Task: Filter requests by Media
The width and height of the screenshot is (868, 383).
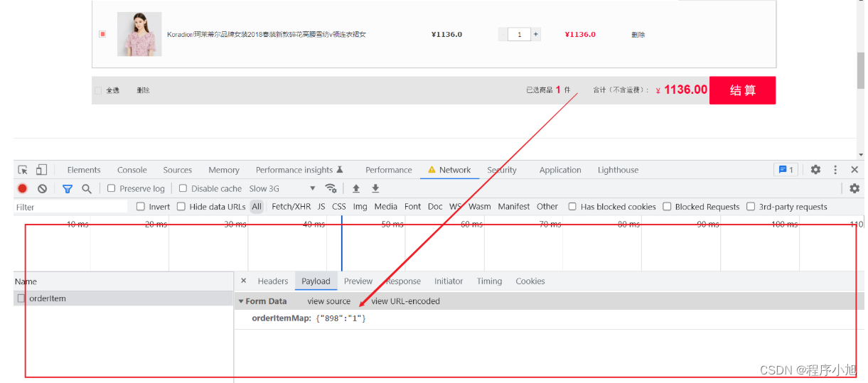Action: click(x=385, y=207)
